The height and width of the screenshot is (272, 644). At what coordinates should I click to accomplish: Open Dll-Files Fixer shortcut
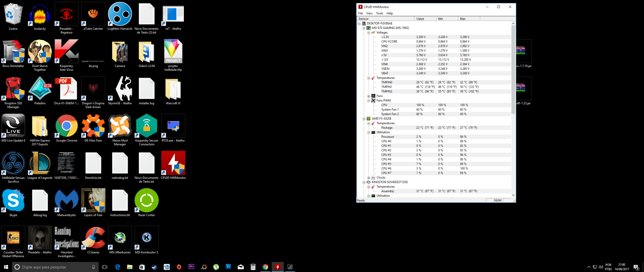tap(93, 128)
